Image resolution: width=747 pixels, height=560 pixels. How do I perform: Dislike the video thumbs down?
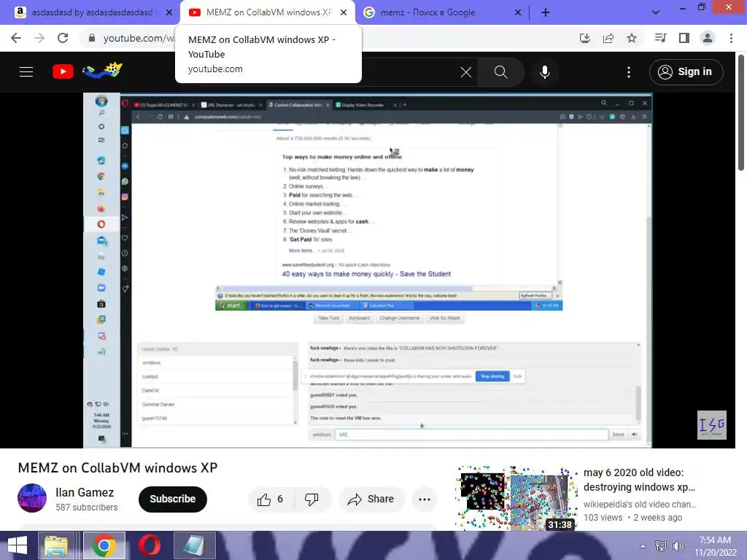(311, 499)
